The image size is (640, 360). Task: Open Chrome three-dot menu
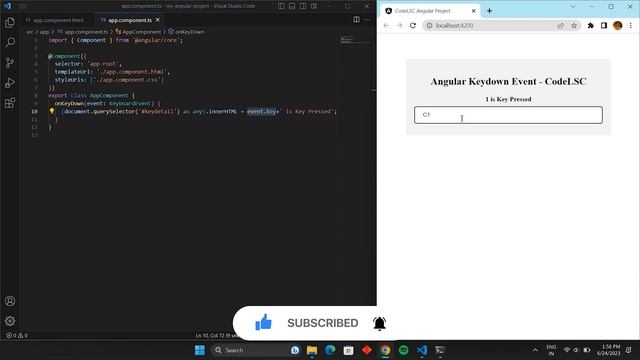631,25
